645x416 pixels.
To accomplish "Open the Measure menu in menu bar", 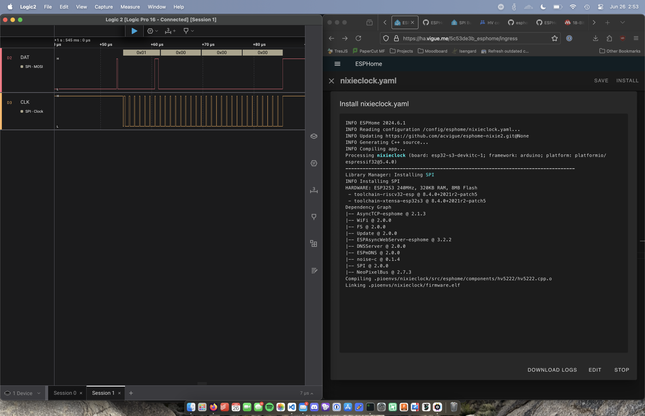I will [130, 7].
